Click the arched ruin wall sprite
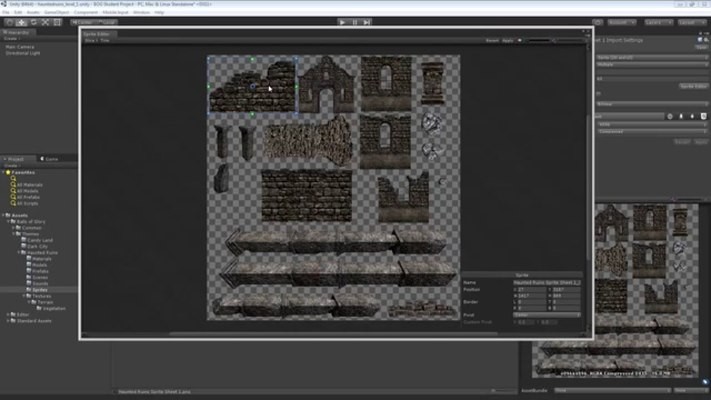This screenshot has height=400, width=711. tap(326, 84)
